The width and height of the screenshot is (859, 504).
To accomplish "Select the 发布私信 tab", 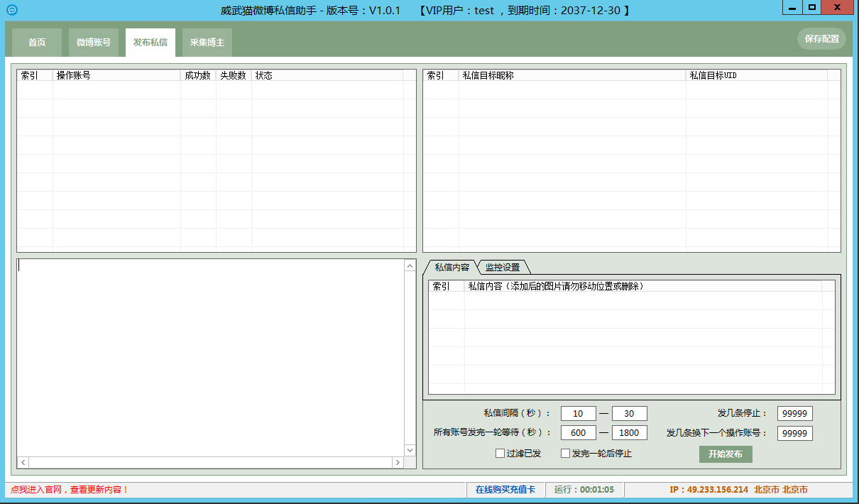I will pos(151,43).
